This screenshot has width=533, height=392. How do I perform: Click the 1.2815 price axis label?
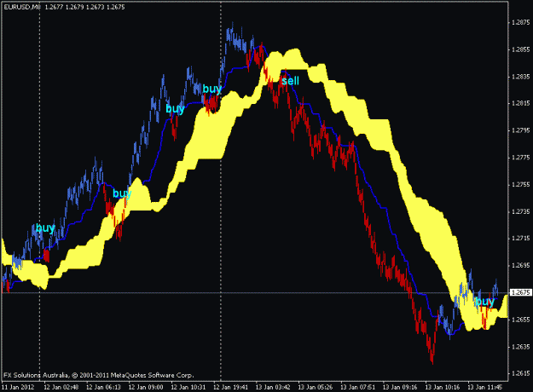point(520,104)
